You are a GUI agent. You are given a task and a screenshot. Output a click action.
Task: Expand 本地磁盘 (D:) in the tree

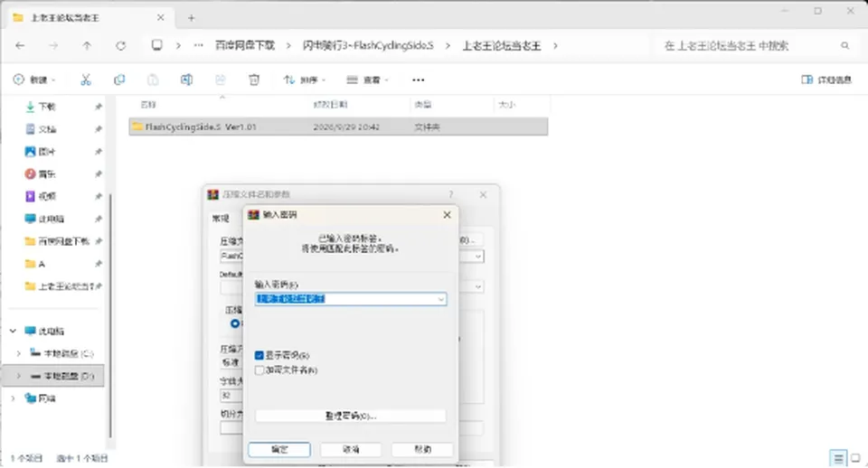click(18, 376)
